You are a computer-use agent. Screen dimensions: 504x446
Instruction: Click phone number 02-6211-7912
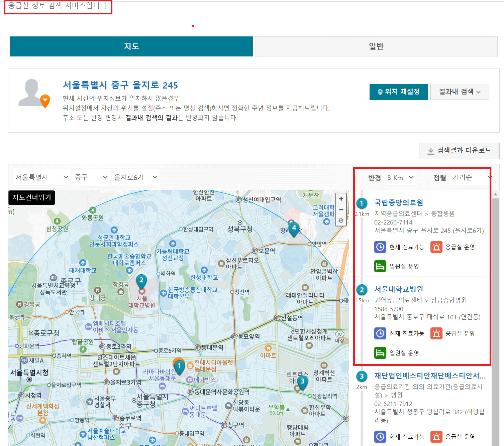pos(393,404)
